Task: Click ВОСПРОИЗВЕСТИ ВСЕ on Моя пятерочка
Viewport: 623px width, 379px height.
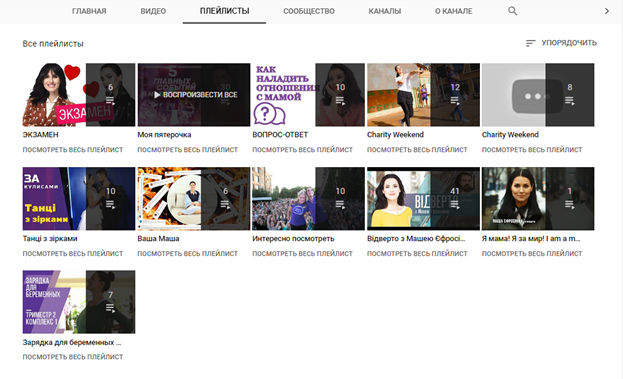Action: 195,95
